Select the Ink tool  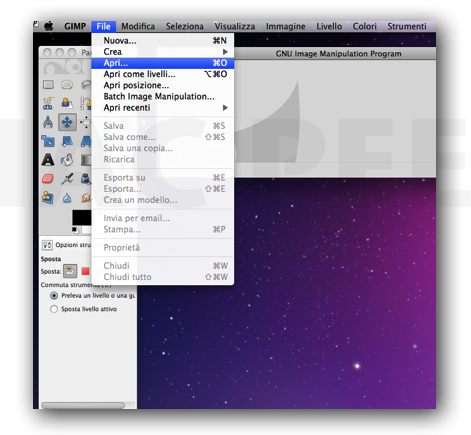point(86,179)
